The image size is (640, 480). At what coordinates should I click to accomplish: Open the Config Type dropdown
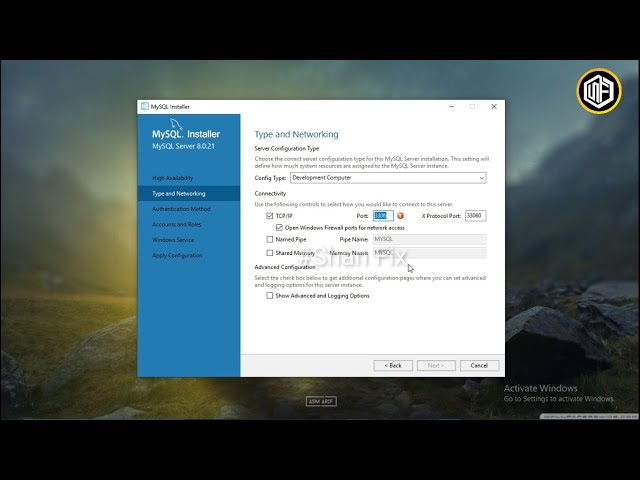(388, 178)
